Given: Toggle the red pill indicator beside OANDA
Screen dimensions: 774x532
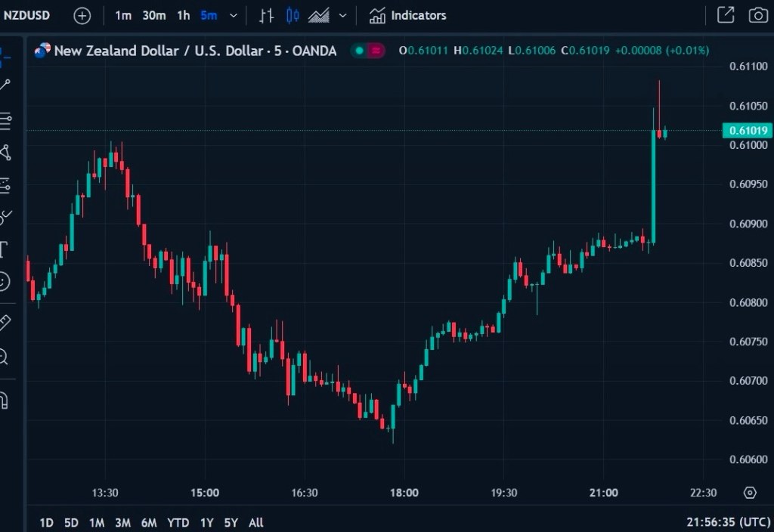Looking at the screenshot, I should [x=376, y=51].
